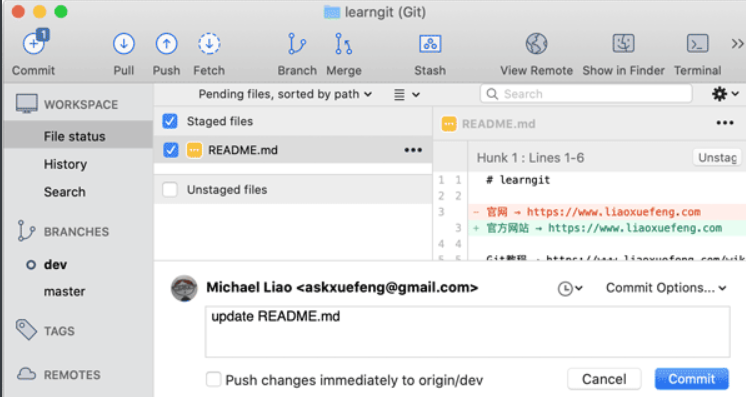The height and width of the screenshot is (397, 746).
Task: Click the Remotes cloud icon
Action: (x=26, y=374)
